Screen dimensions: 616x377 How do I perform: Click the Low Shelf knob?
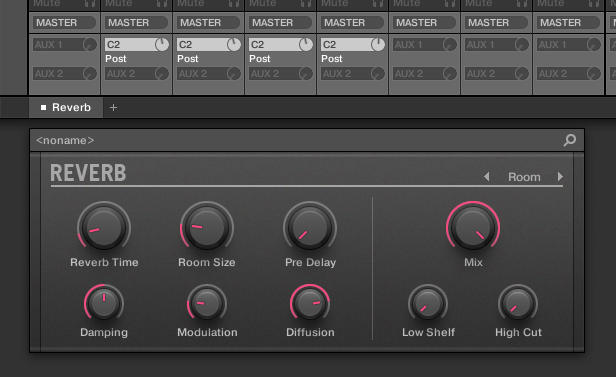pos(428,303)
